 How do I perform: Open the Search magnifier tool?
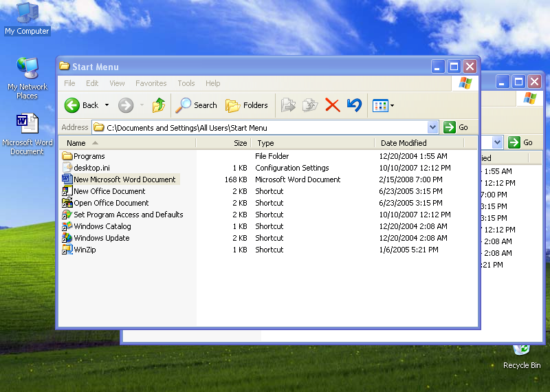196,105
